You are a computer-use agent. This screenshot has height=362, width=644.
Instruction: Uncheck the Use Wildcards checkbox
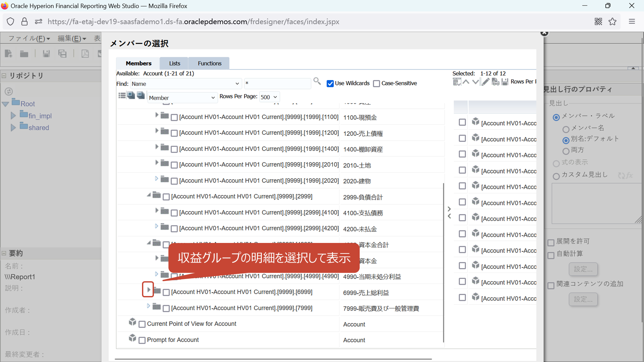(x=330, y=84)
